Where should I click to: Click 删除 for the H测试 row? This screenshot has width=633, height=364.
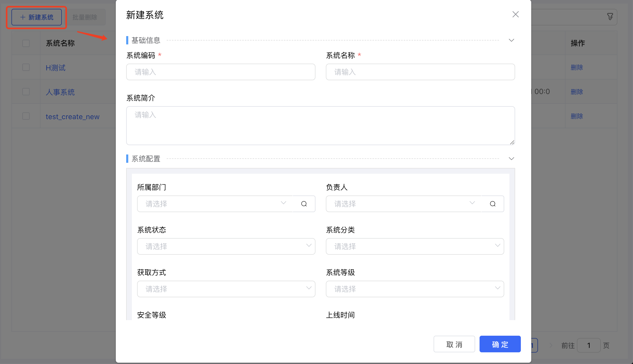click(x=577, y=67)
